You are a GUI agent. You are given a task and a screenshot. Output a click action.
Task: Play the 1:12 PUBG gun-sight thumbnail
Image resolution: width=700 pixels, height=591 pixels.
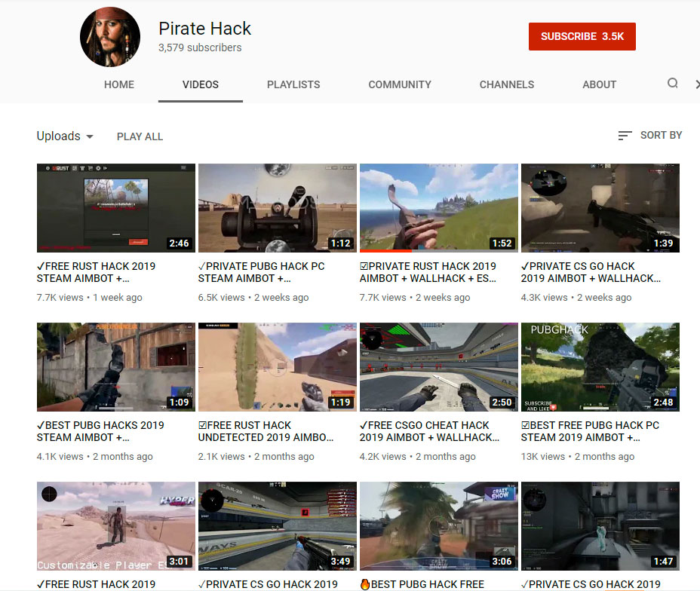[x=278, y=208]
